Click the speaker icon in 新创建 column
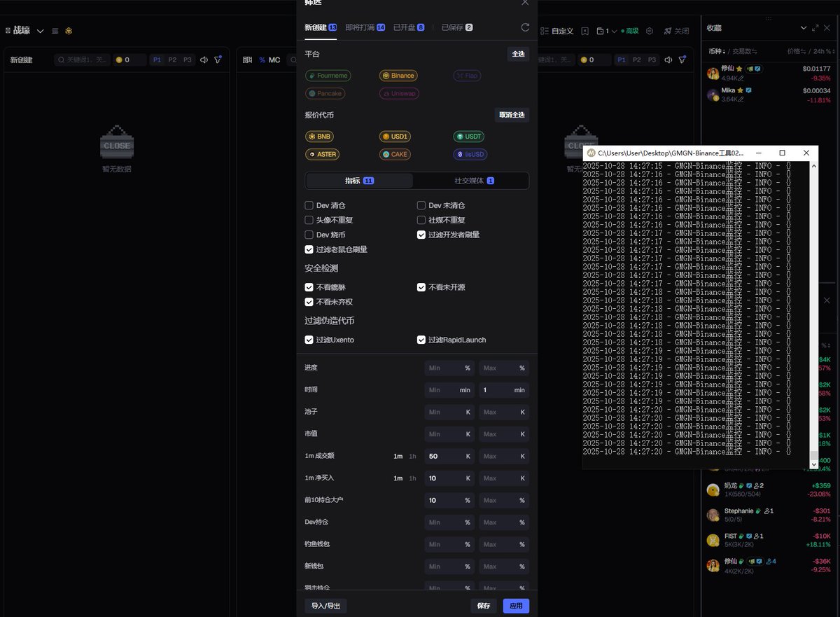The image size is (840, 617). pyautogui.click(x=204, y=60)
